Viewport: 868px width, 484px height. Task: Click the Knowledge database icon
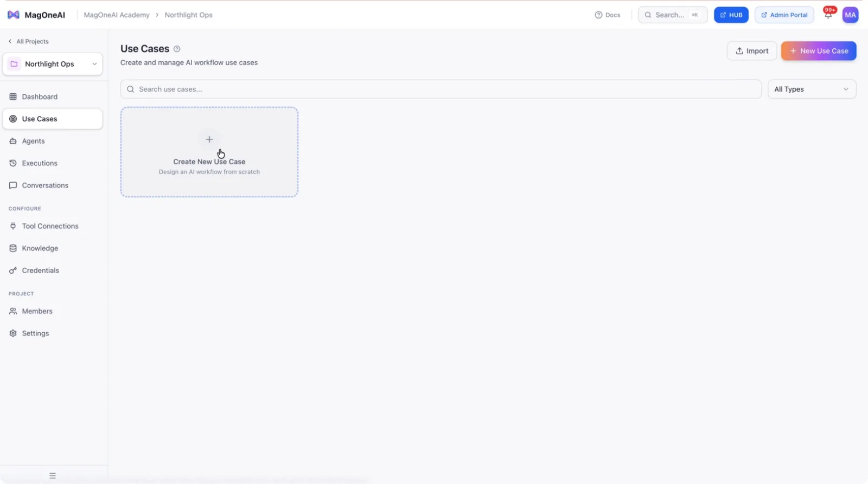point(13,248)
